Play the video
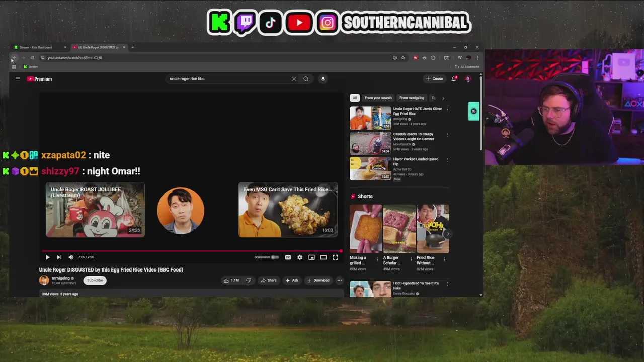644x362 pixels. 48,257
